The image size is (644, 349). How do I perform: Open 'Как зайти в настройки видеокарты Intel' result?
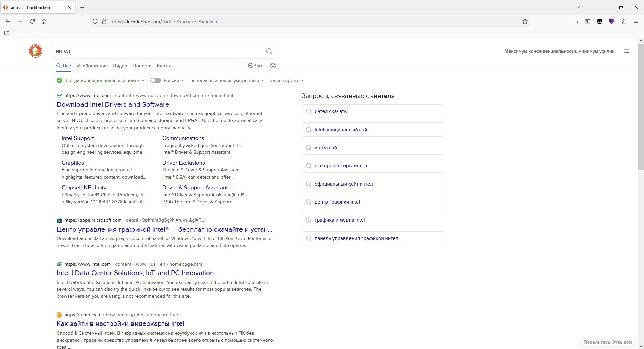[120, 323]
